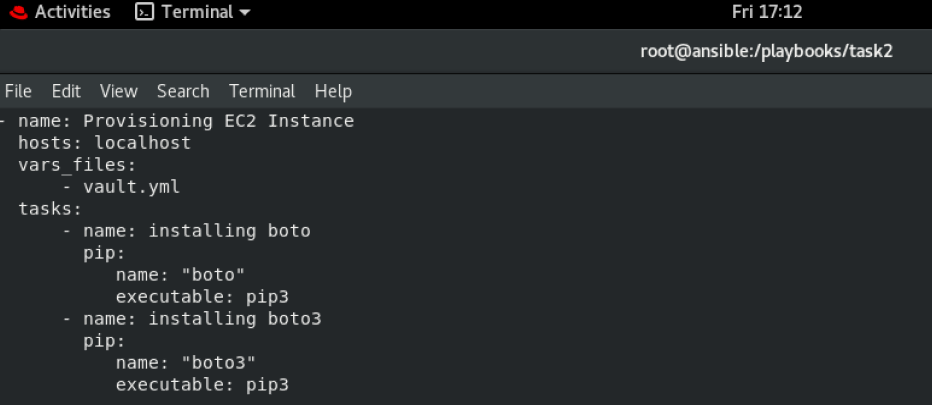The height and width of the screenshot is (405, 932).
Task: Open the File menu
Action: pyautogui.click(x=18, y=91)
